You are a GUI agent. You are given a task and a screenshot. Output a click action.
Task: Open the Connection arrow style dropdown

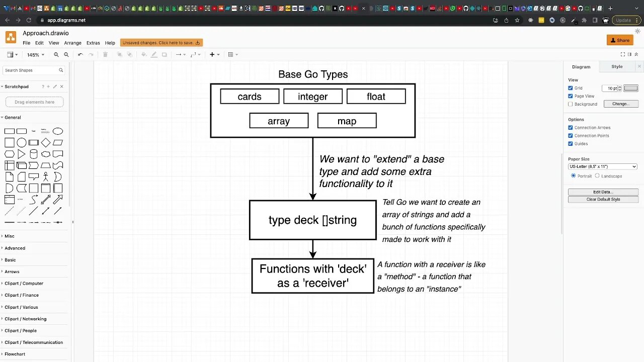[x=181, y=55]
